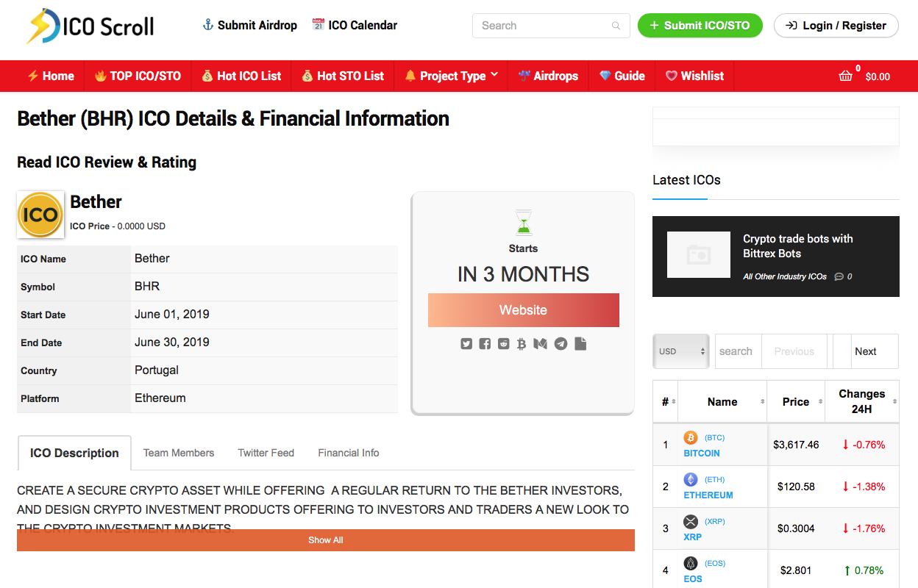Open Bether's Telegram channel icon

click(x=561, y=343)
